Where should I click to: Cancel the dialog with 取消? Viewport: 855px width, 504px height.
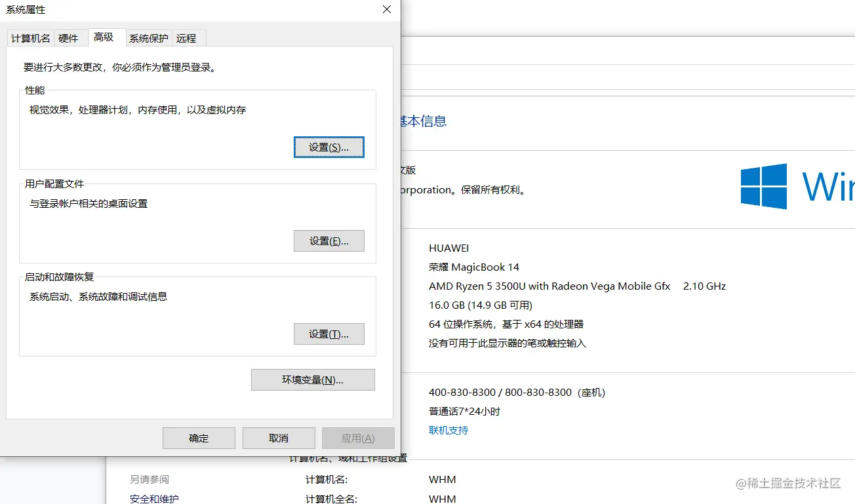point(279,438)
